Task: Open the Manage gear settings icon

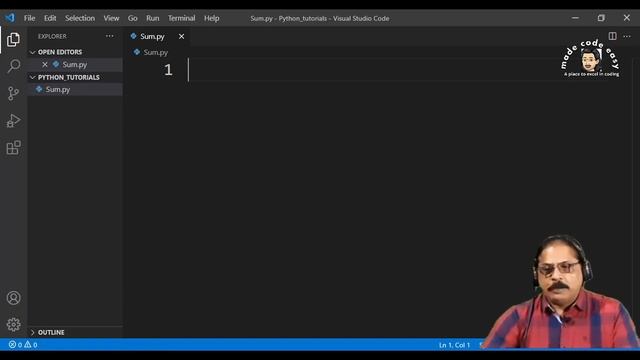Action: 13,324
